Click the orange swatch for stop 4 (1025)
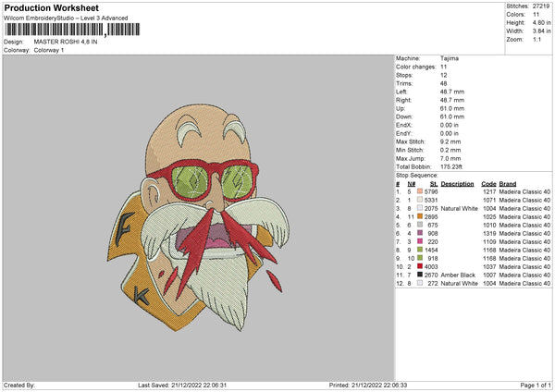 pyautogui.click(x=420, y=216)
